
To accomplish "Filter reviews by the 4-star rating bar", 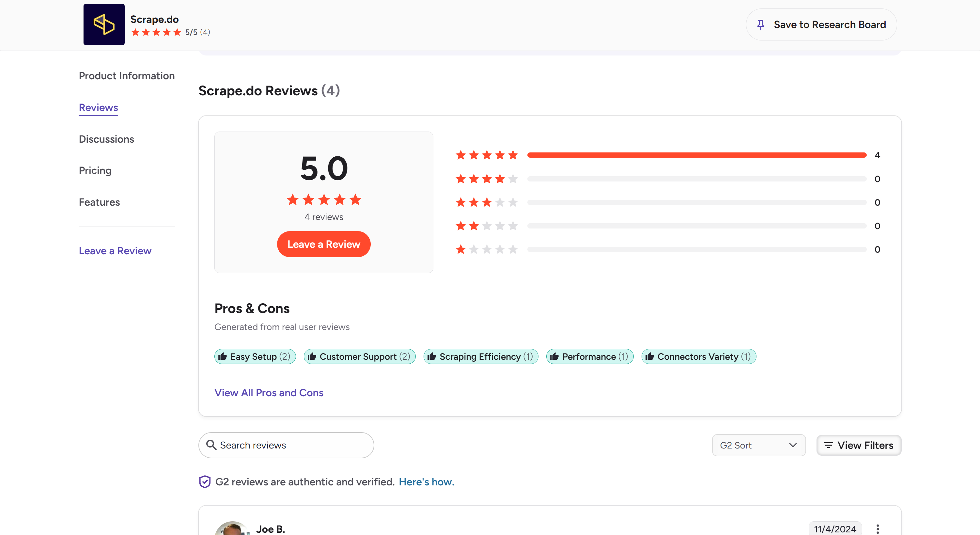I will 697,179.
